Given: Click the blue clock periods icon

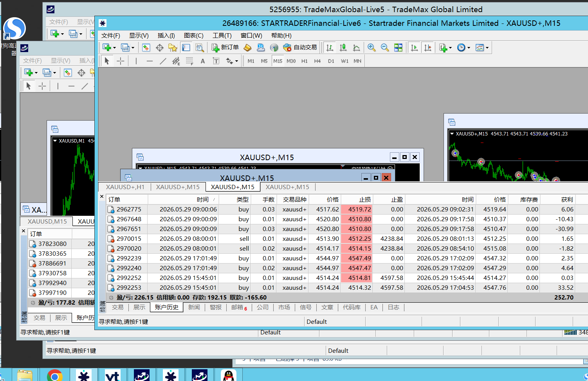Looking at the screenshot, I should click(461, 47).
